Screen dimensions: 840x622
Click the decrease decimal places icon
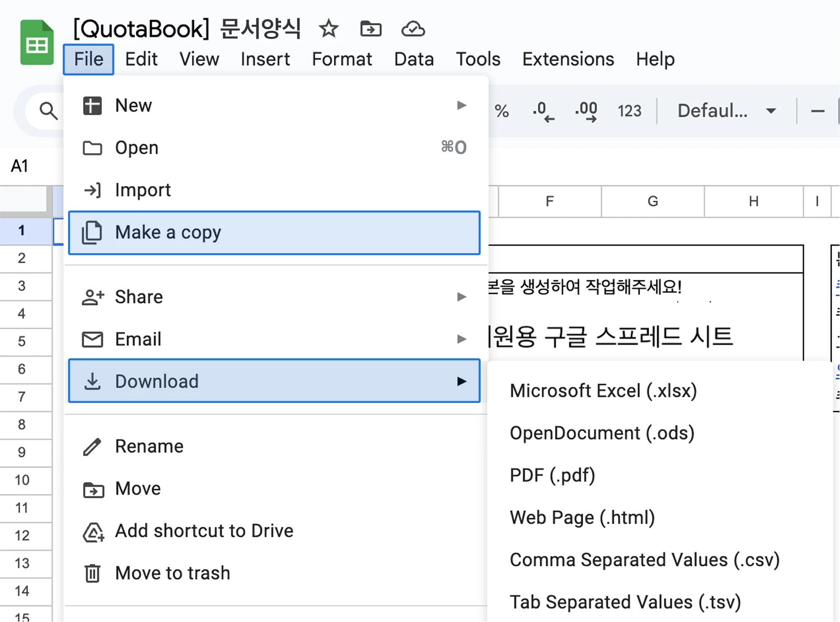542,111
